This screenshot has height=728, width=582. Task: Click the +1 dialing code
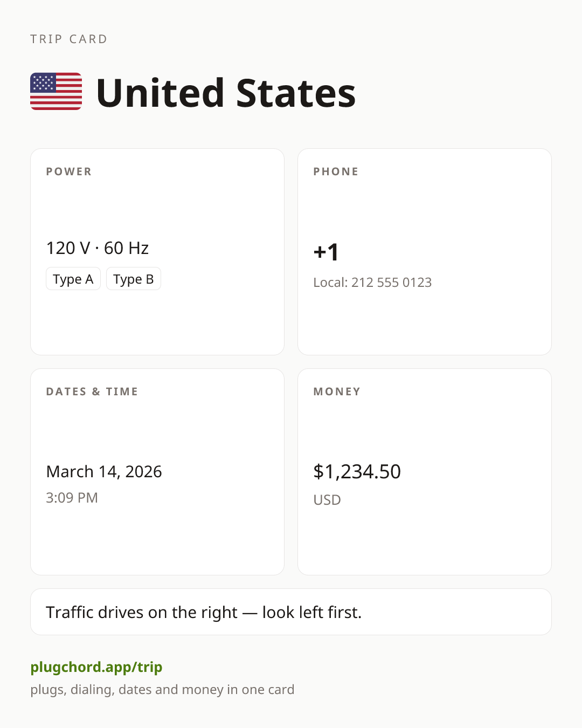click(326, 252)
